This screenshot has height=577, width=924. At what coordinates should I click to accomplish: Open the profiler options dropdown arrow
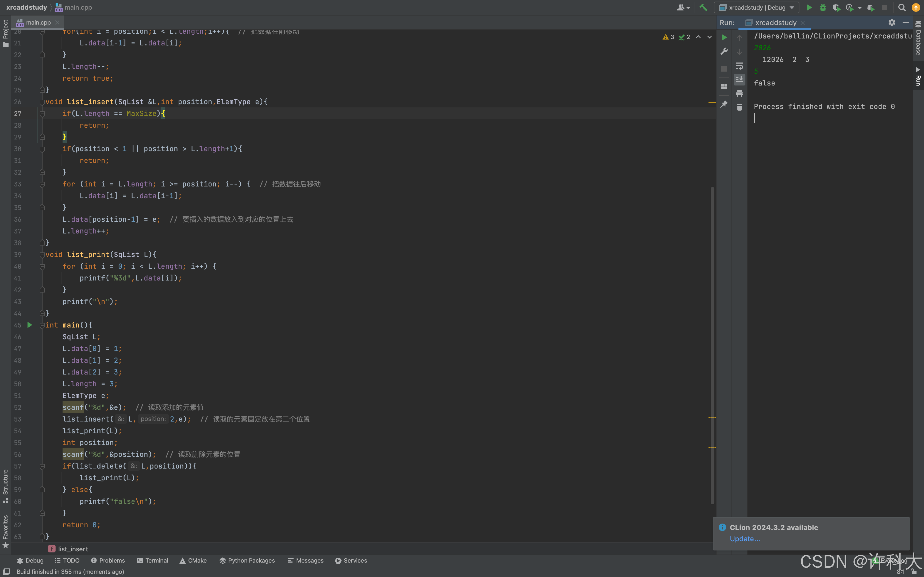[860, 7]
